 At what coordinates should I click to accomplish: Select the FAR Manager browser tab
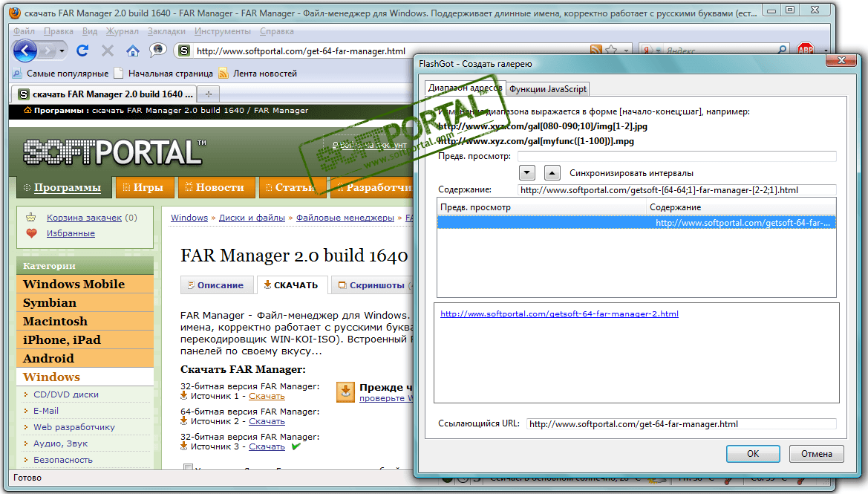[105, 94]
